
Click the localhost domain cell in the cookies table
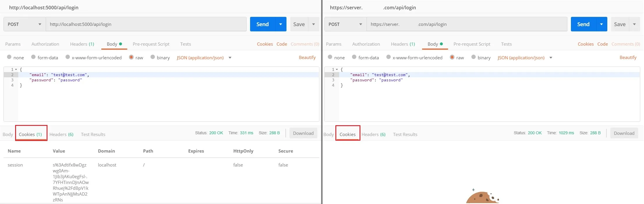pos(107,165)
